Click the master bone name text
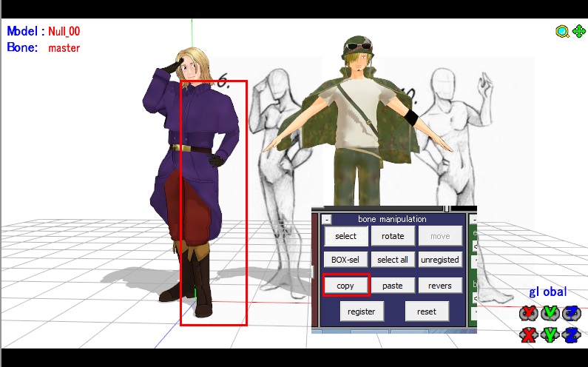This screenshot has height=367, width=588. click(64, 48)
